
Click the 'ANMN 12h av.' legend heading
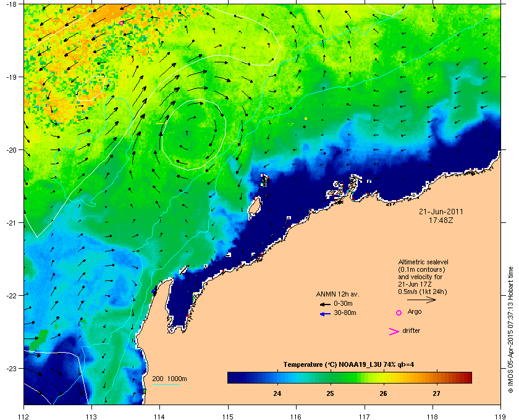click(x=337, y=294)
